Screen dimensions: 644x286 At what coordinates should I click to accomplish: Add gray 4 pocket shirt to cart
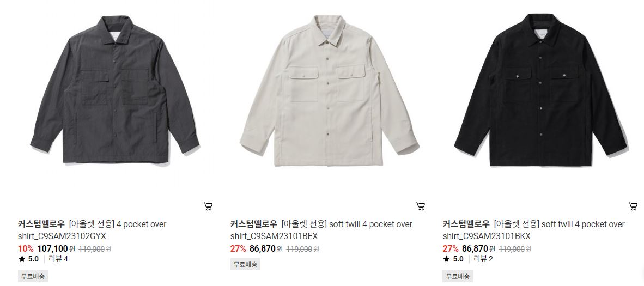[208, 206]
